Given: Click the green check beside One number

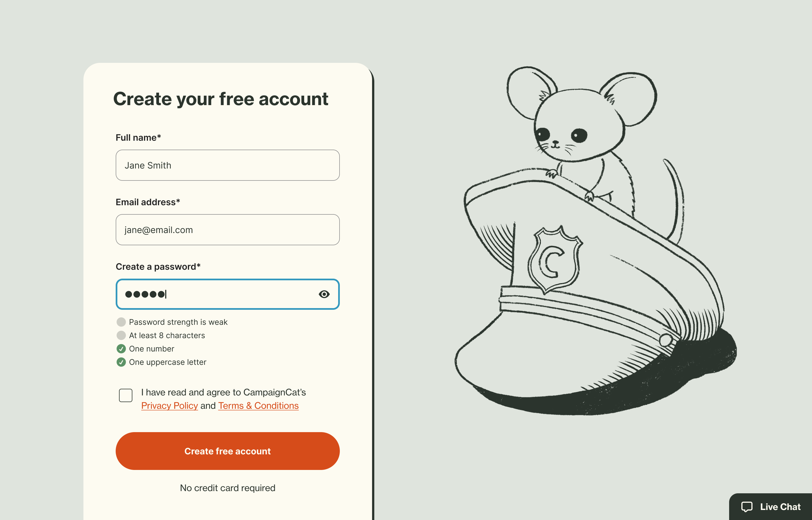Looking at the screenshot, I should tap(121, 348).
